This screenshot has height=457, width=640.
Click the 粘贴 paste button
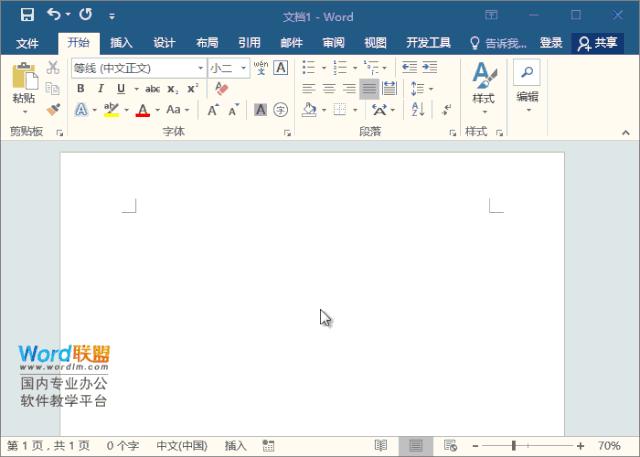pos(24,88)
